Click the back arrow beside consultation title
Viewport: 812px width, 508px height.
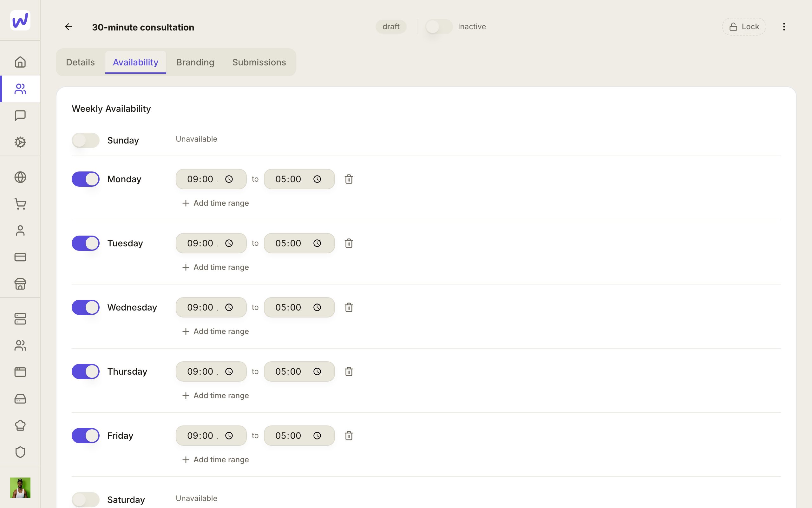[x=68, y=27]
